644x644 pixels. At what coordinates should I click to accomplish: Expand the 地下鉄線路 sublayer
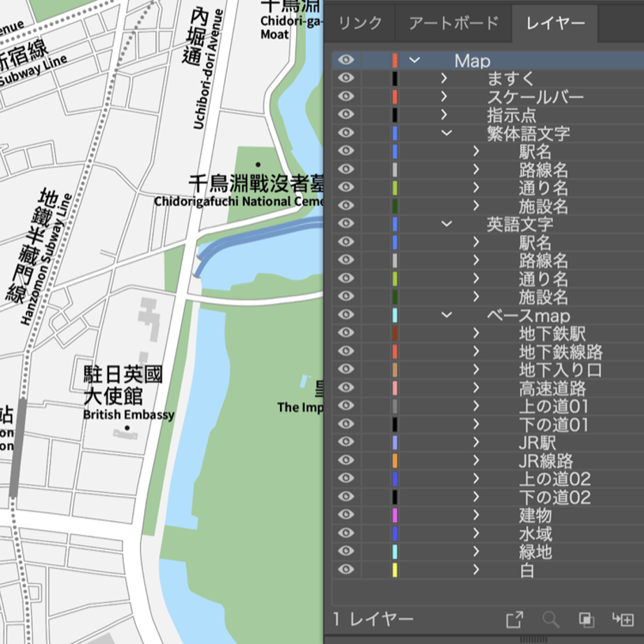tap(476, 351)
